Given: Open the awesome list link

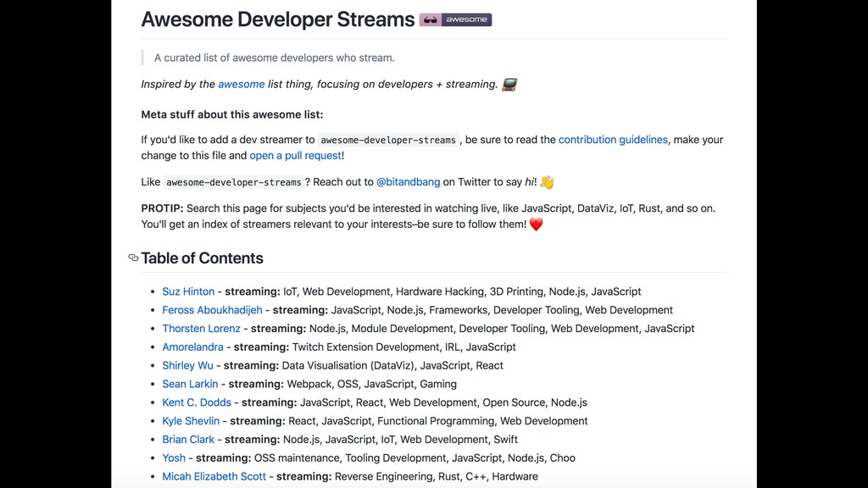Looking at the screenshot, I should (242, 84).
